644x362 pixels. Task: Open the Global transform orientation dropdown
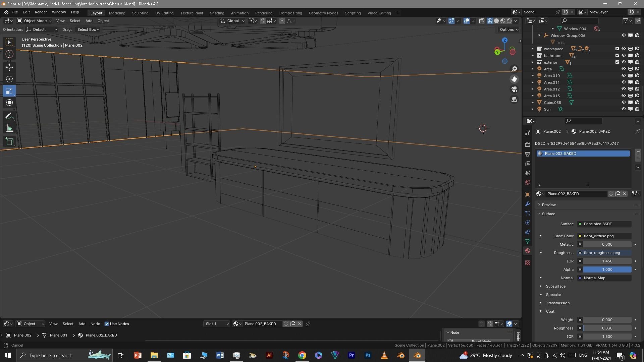coord(232,21)
